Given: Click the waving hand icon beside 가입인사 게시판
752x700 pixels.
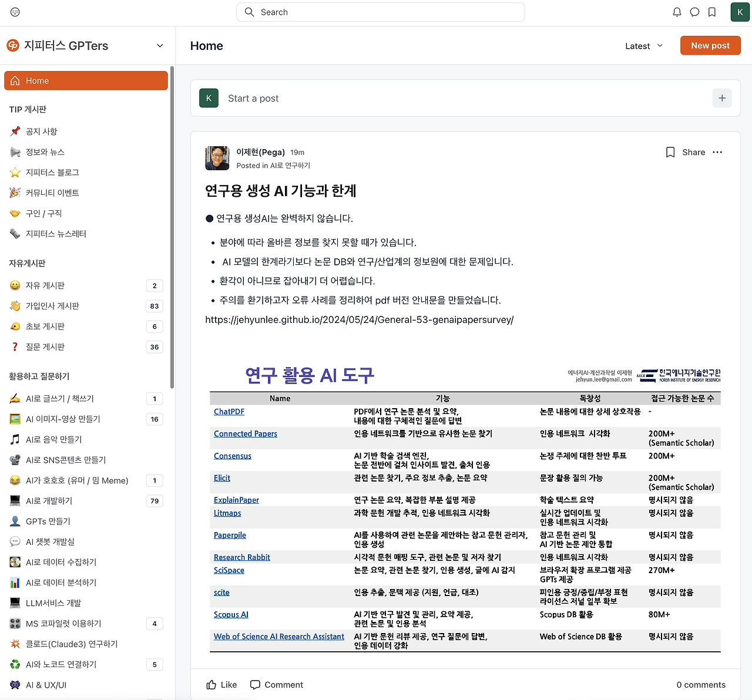Looking at the screenshot, I should (15, 305).
